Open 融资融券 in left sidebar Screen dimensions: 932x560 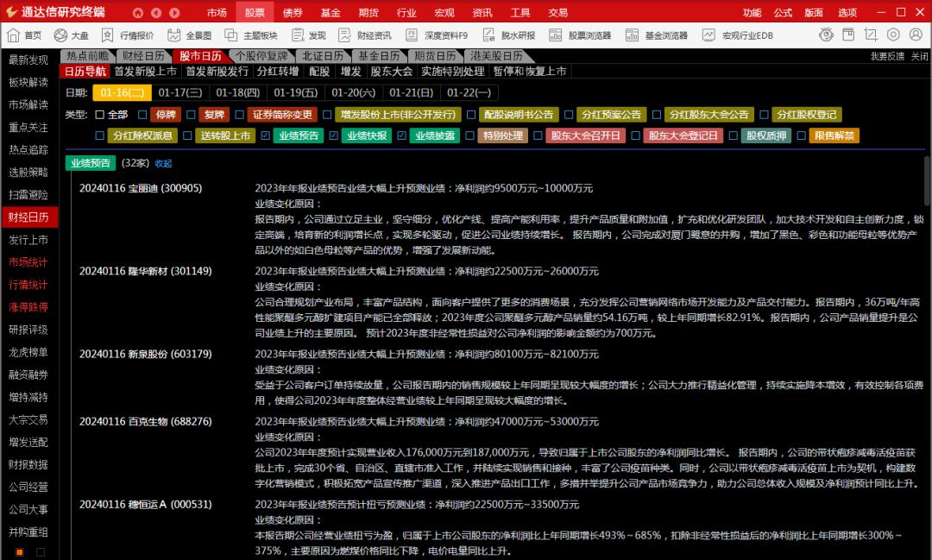tap(28, 375)
